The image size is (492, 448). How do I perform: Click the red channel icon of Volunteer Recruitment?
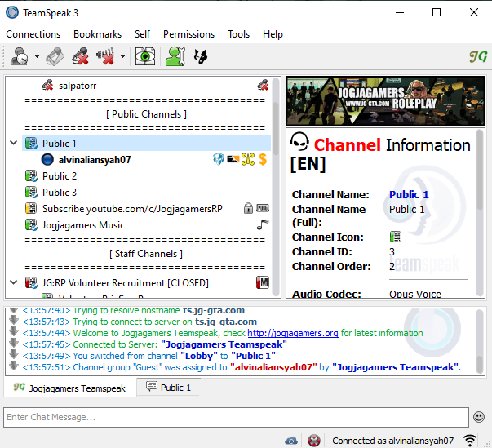tap(31, 282)
